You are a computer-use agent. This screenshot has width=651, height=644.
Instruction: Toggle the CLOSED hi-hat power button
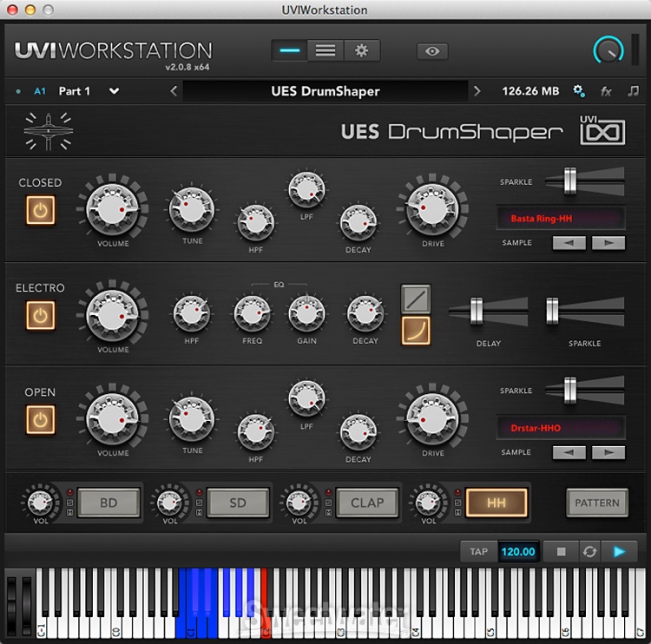(40, 211)
